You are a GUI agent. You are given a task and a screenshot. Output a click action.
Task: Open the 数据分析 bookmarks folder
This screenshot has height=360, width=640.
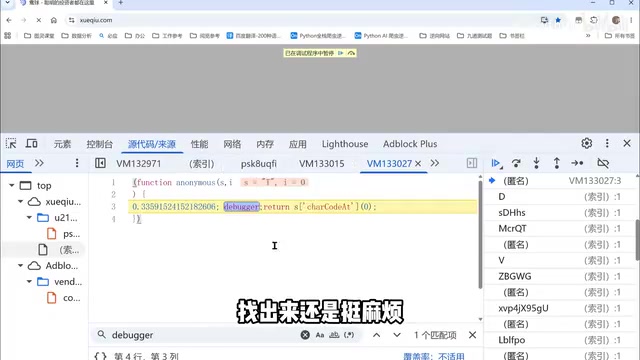(77, 36)
